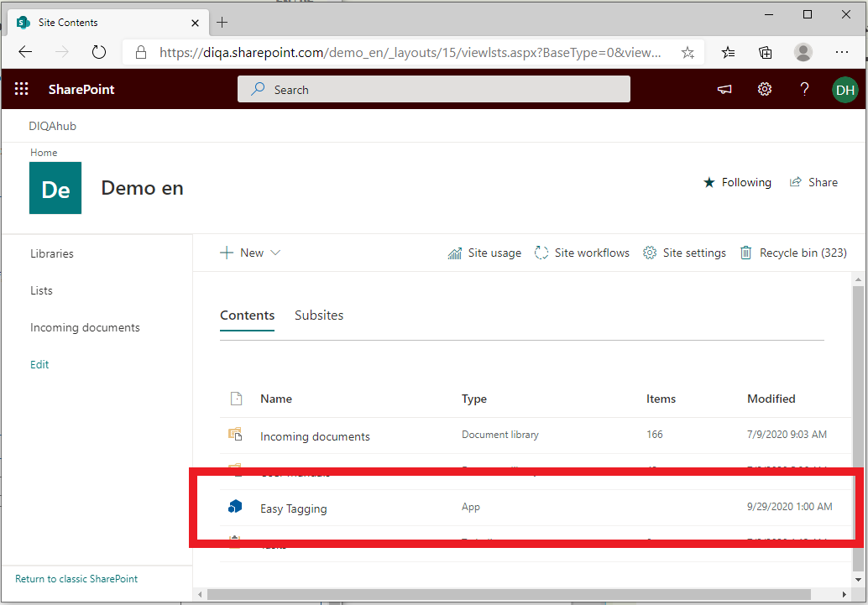Open Site usage report
The image size is (868, 605).
click(x=484, y=253)
